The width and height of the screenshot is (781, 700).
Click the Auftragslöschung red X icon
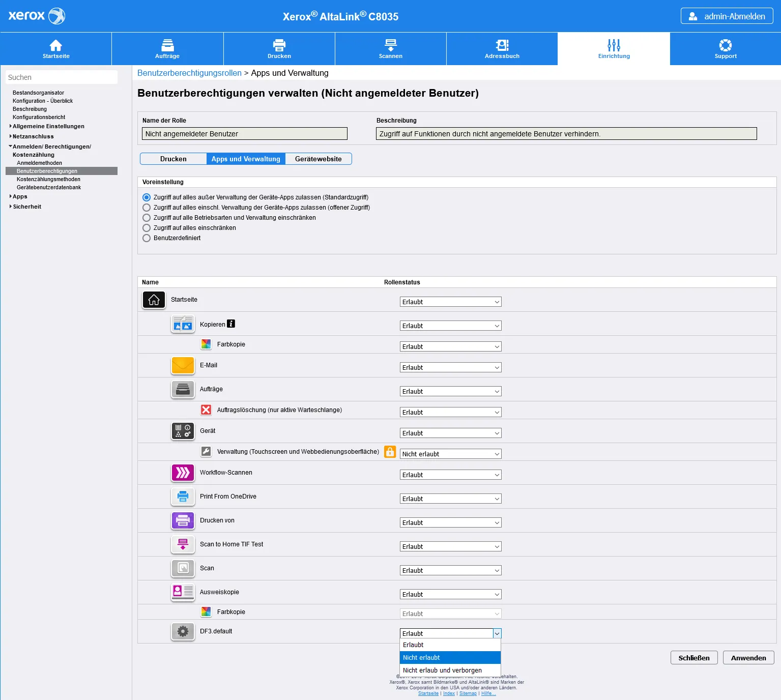(206, 410)
